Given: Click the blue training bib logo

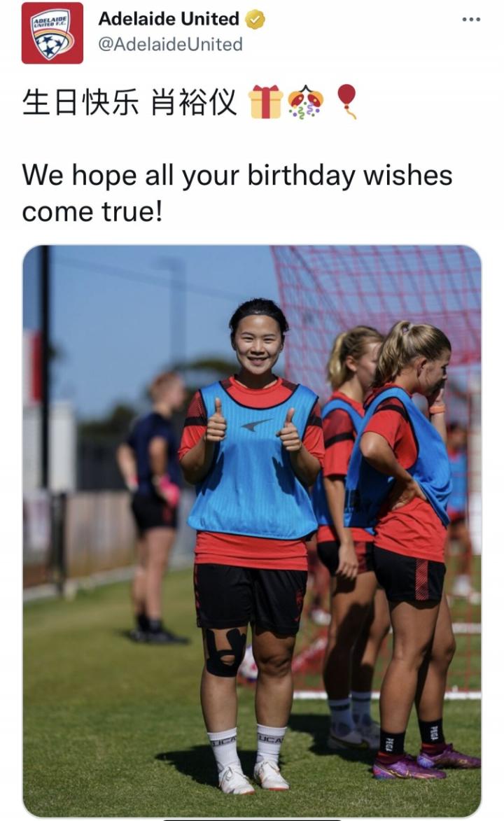Looking at the screenshot, I should (x=256, y=425).
